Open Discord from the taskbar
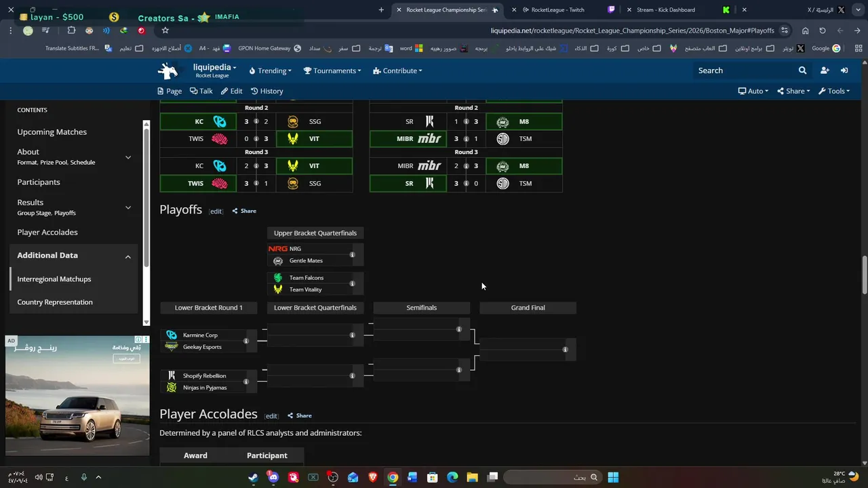The height and width of the screenshot is (488, 868). point(273,477)
